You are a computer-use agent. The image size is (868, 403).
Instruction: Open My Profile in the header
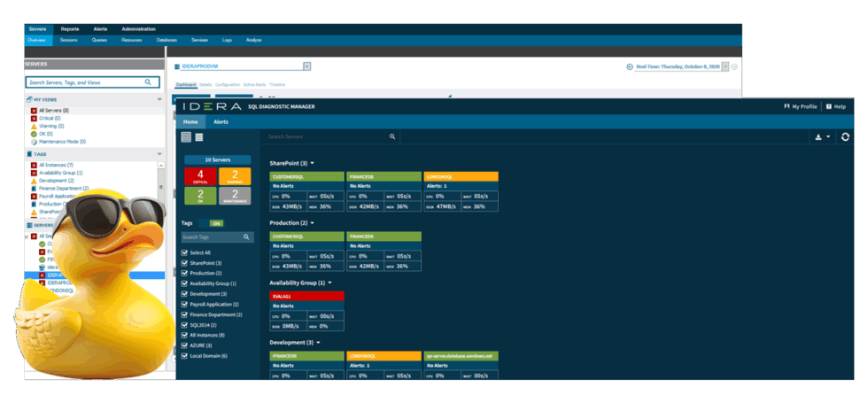coord(801,106)
